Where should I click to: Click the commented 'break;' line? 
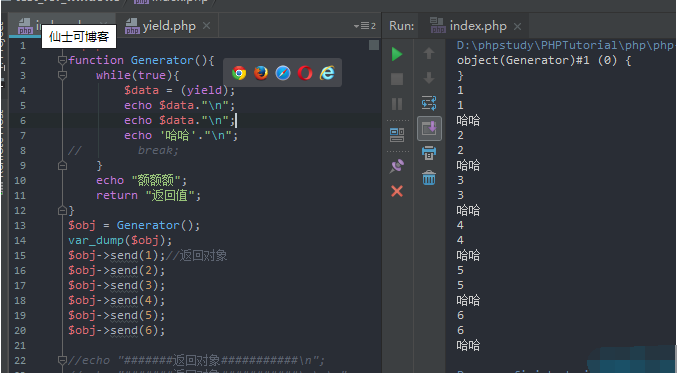[158, 150]
